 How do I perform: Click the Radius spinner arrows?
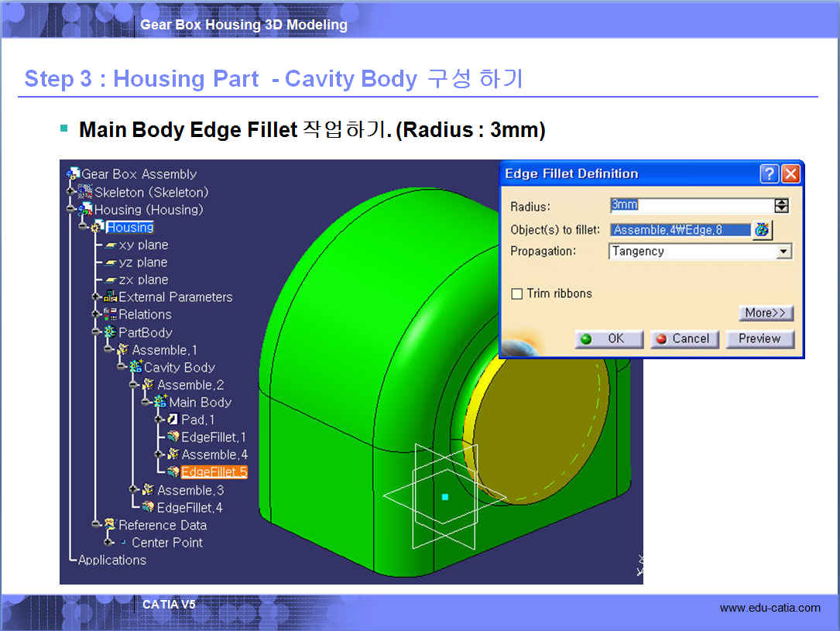[x=782, y=205]
